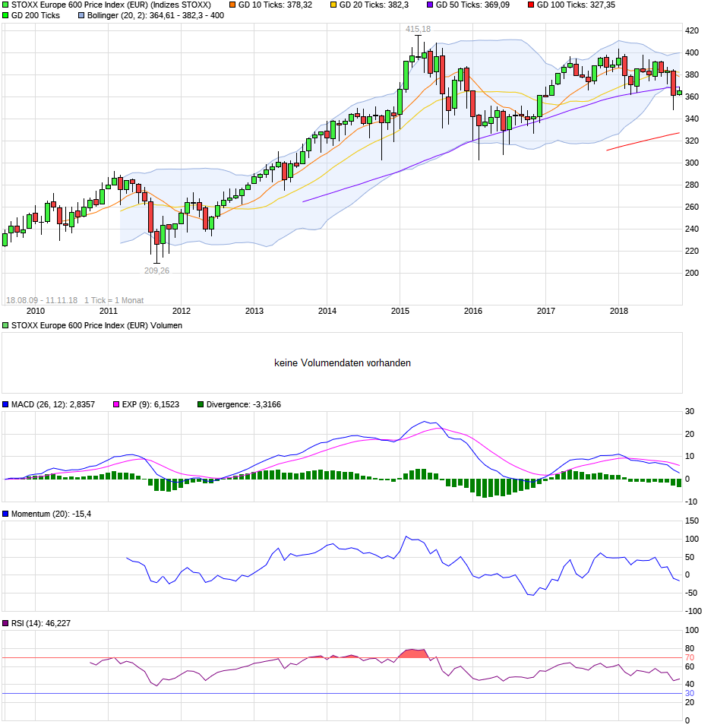
Task: Click the green GD 200 Ticks swatch
Action: [x=5, y=16]
